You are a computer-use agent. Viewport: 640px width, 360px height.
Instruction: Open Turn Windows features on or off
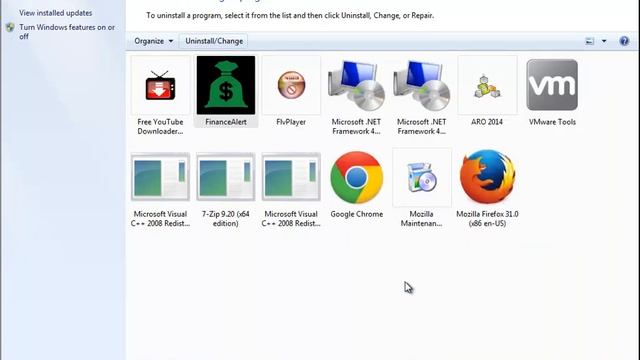point(67,32)
